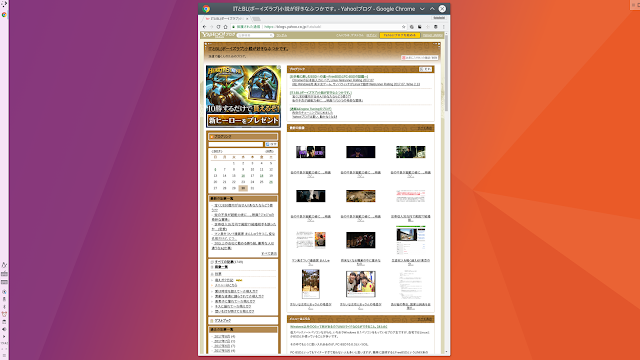Viewport: 640px width, 360px height.
Task: Click the page's vertical scrollbar thumb
Action: [446, 73]
